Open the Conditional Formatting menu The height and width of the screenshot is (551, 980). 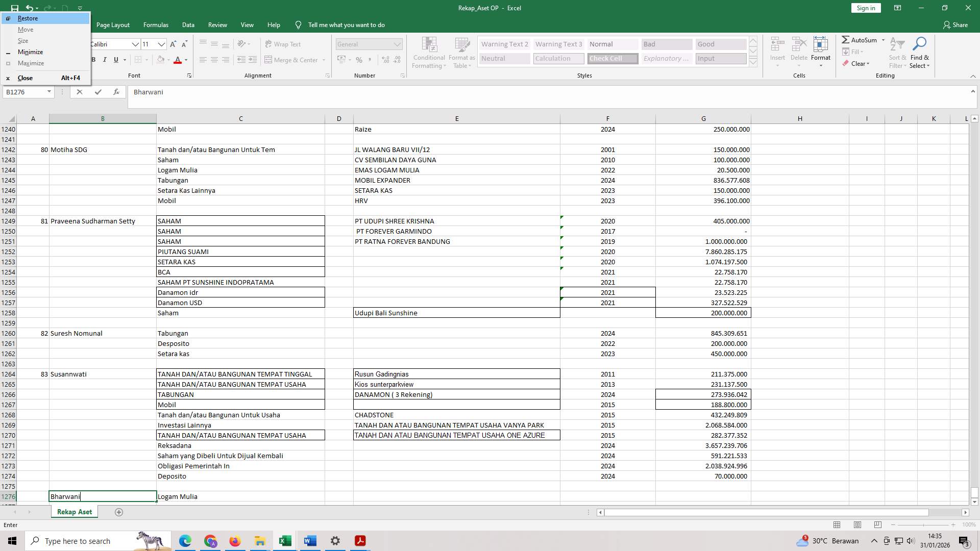(429, 53)
